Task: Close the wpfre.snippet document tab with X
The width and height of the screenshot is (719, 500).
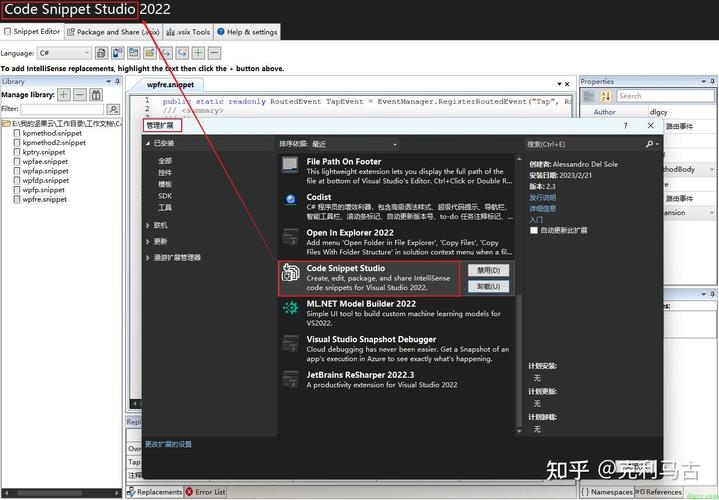Action: 567,84
